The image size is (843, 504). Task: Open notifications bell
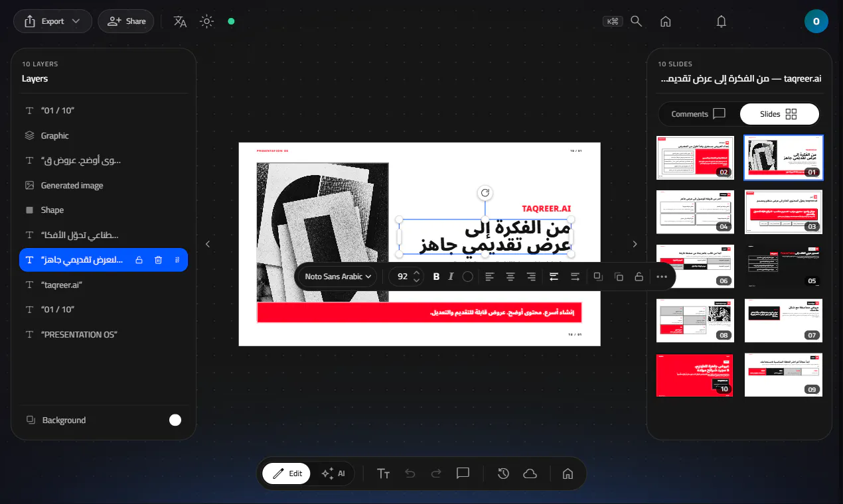pyautogui.click(x=722, y=21)
